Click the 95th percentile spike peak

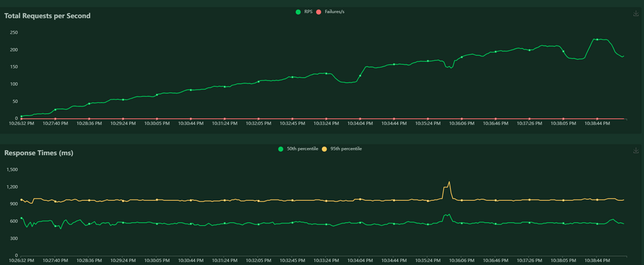[x=450, y=182]
